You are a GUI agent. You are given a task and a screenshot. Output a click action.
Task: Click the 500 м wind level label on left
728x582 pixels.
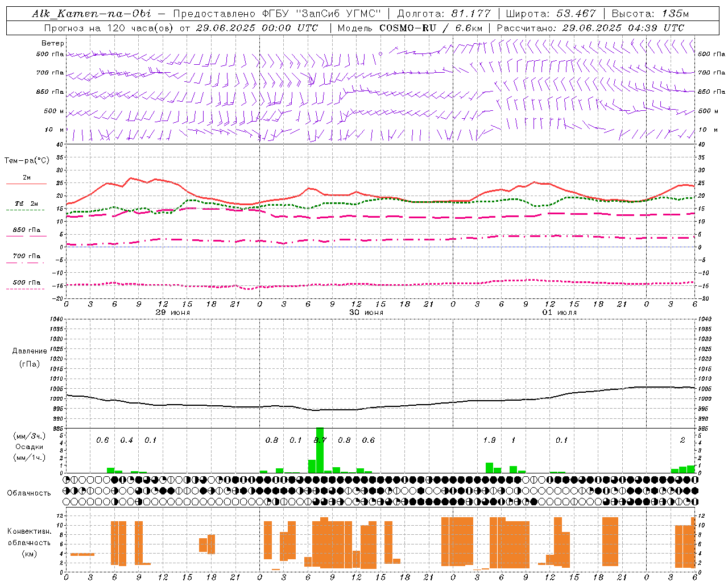click(x=54, y=111)
